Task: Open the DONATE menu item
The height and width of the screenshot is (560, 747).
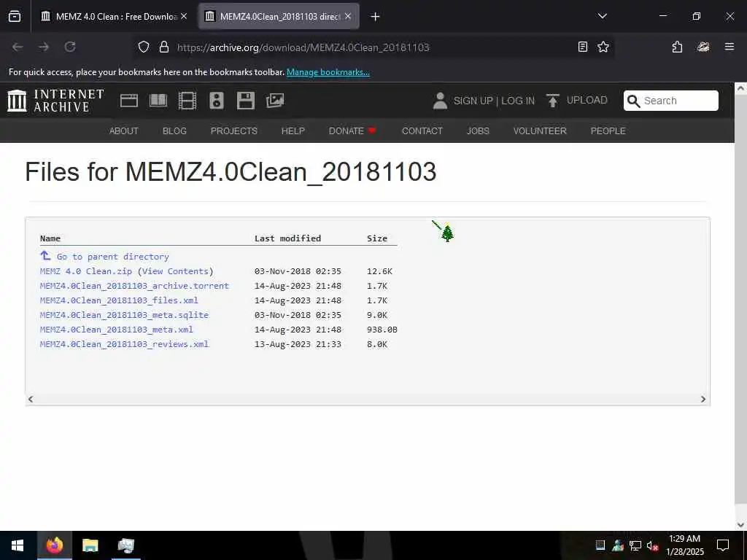Action: point(352,131)
